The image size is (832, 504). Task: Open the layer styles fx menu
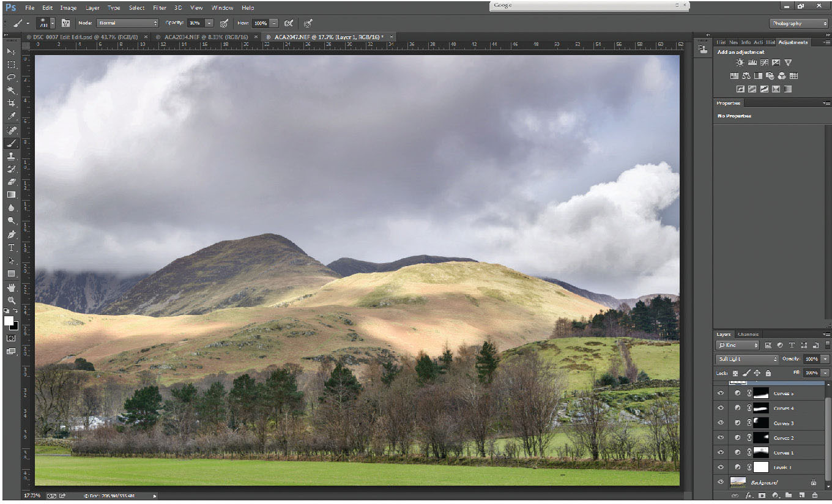click(x=748, y=495)
